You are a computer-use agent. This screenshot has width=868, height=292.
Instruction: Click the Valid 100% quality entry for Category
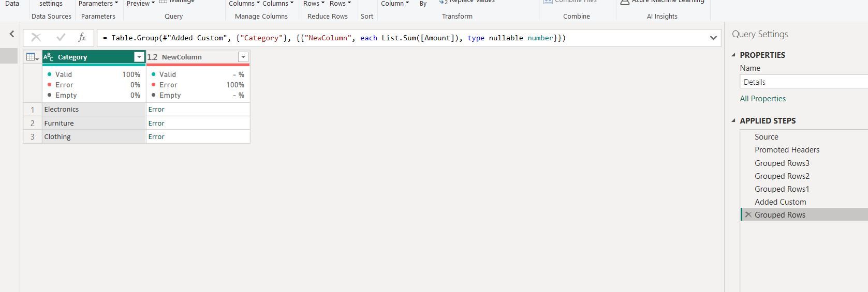click(94, 74)
